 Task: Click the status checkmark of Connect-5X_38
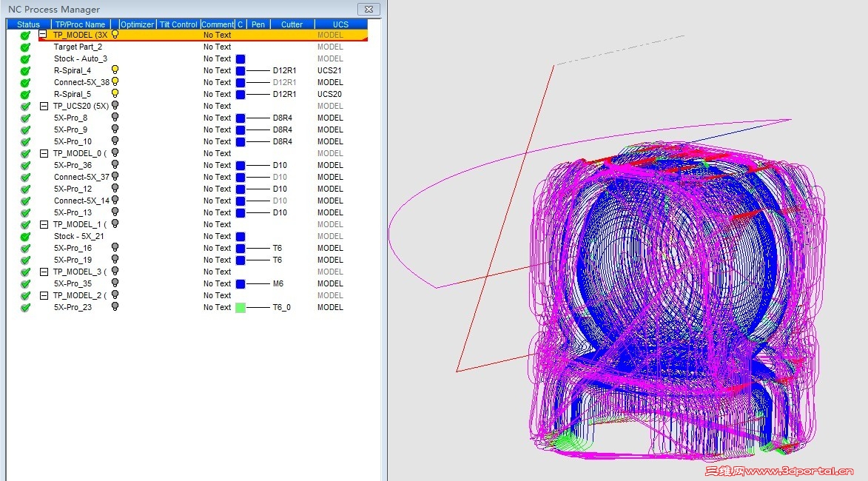pos(25,82)
